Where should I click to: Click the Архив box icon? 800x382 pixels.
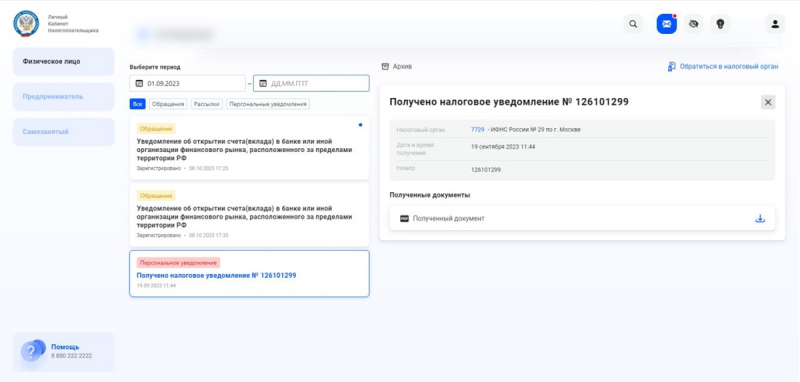click(385, 66)
